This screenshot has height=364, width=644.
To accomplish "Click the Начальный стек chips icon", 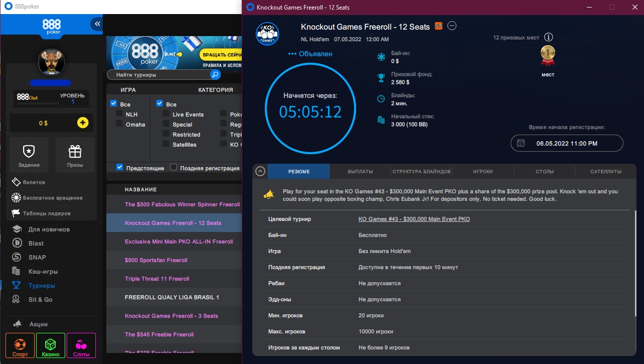I will [x=381, y=120].
